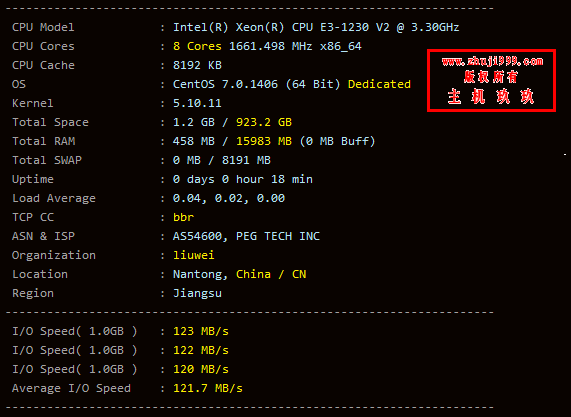Select the '122 MB/s' I/O speed result
The height and width of the screenshot is (417, 571).
[201, 350]
